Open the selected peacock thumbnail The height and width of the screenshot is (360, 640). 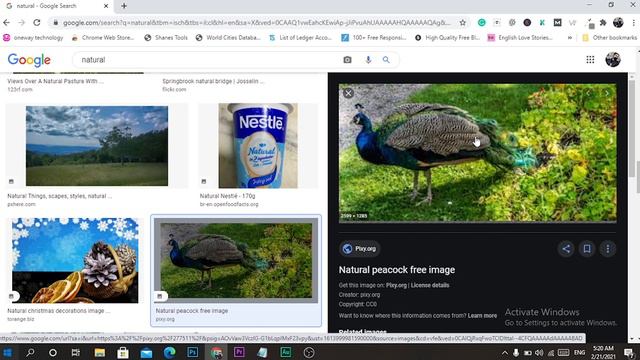236,260
